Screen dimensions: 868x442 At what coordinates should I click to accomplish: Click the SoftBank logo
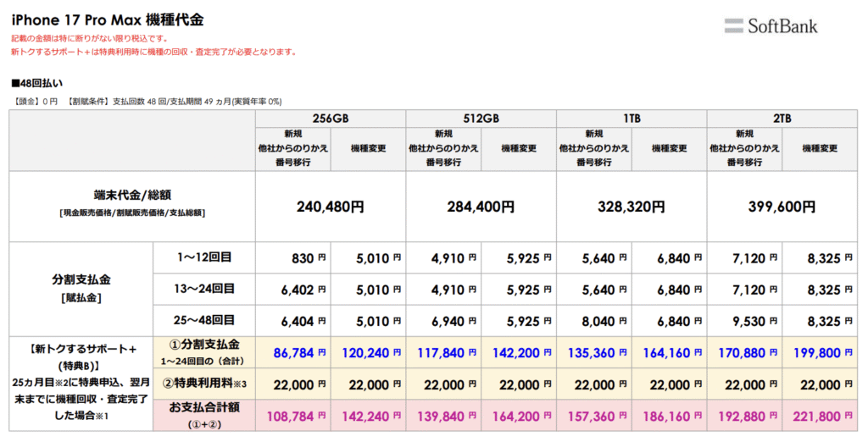point(771,25)
